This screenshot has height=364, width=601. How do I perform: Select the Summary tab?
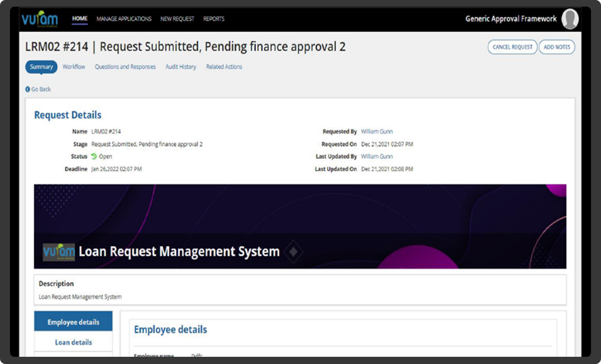41,67
